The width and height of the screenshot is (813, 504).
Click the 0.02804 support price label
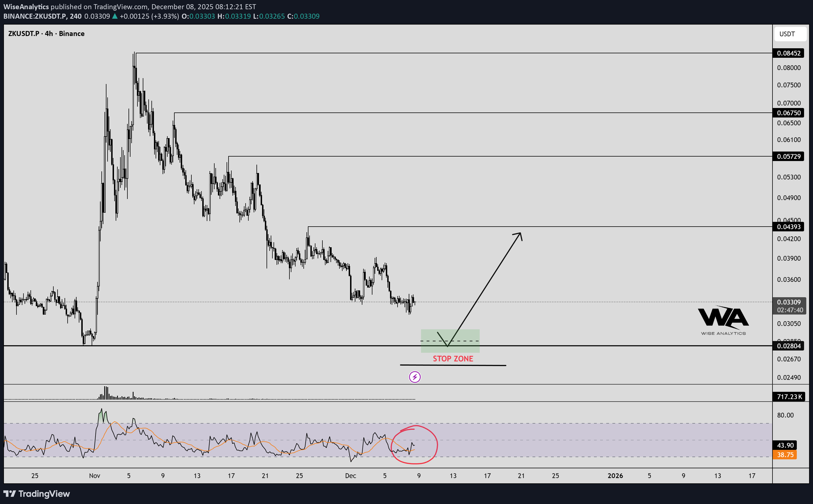pos(788,346)
